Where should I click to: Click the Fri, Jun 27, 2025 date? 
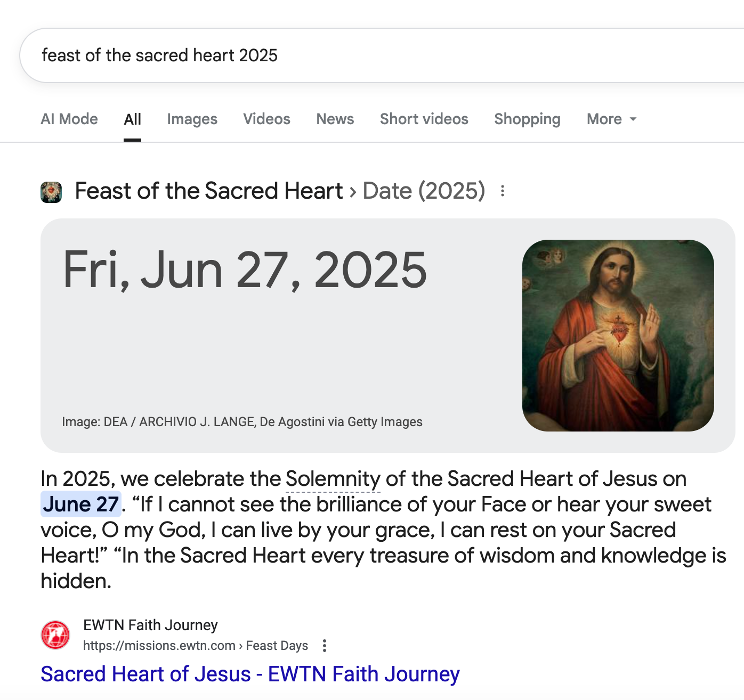click(x=245, y=270)
